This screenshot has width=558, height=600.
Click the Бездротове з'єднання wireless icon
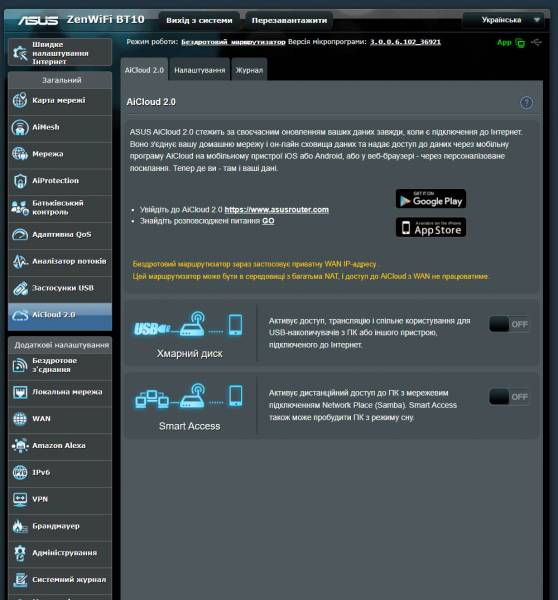pyautogui.click(x=20, y=365)
